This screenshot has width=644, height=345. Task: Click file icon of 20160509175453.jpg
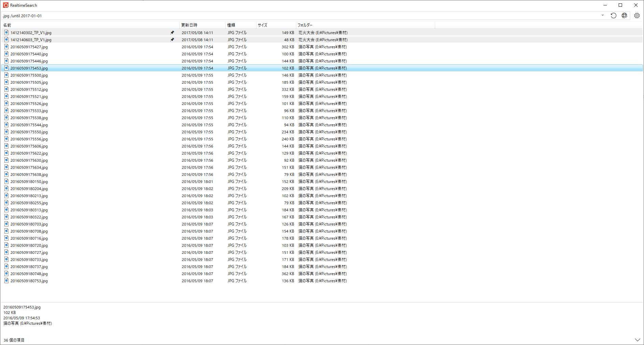[x=6, y=68]
